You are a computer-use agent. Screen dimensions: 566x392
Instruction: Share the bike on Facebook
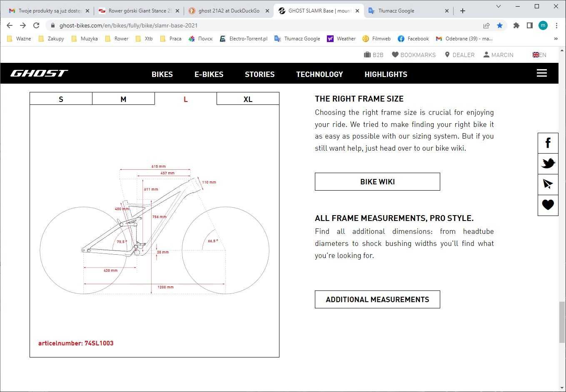pos(548,143)
